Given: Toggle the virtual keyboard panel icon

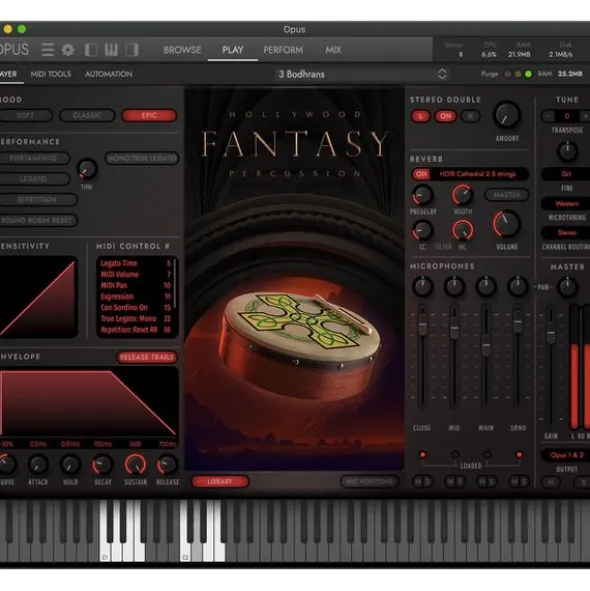Looking at the screenshot, I should point(111,50).
